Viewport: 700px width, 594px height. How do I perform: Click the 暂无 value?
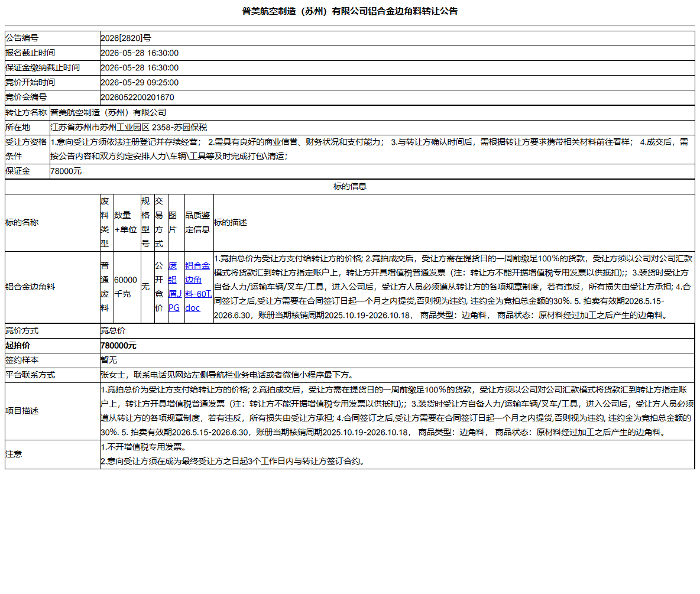pyautogui.click(x=109, y=360)
